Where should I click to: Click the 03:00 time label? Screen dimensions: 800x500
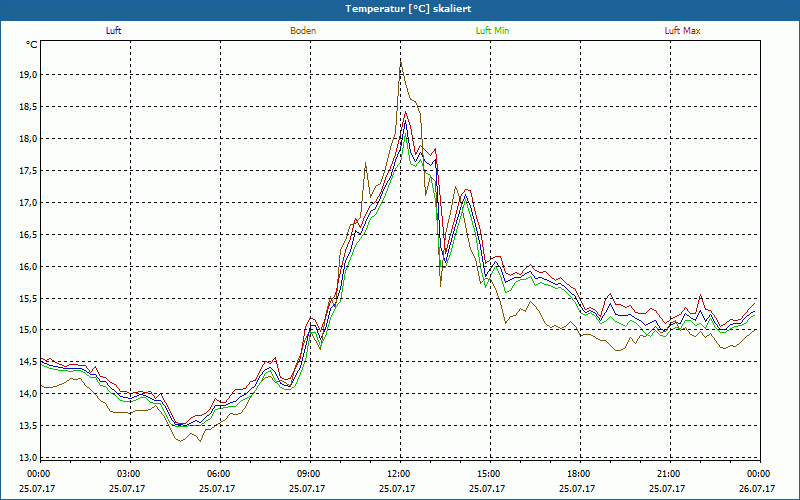coord(129,474)
